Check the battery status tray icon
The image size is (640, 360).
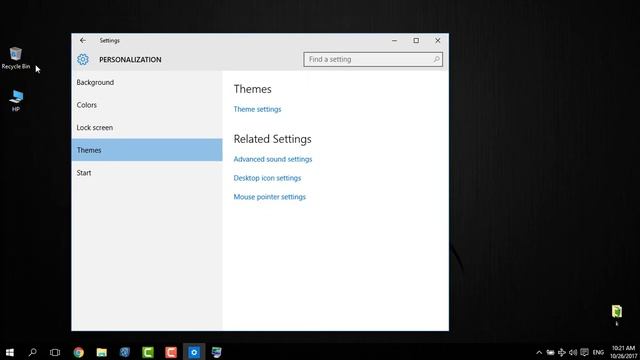550,352
